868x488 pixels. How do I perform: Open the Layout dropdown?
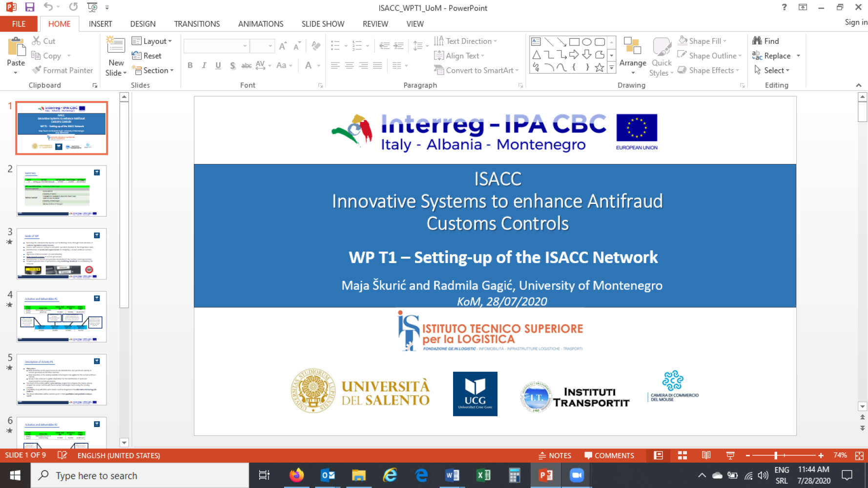(152, 41)
